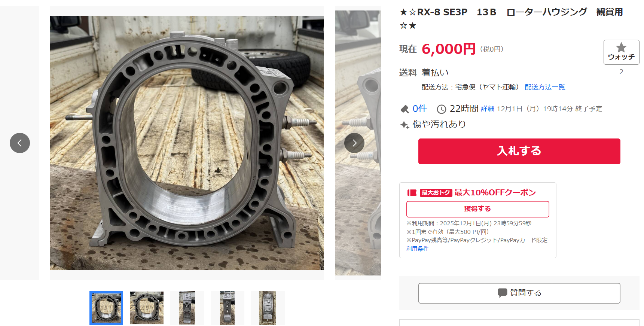The image size is (644, 326).
Task: Select the third thumbnail side view
Action: pos(187,308)
